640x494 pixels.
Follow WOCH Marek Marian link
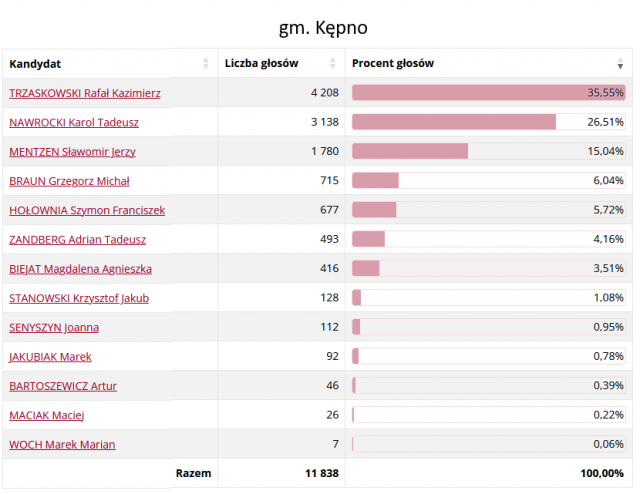click(x=62, y=444)
